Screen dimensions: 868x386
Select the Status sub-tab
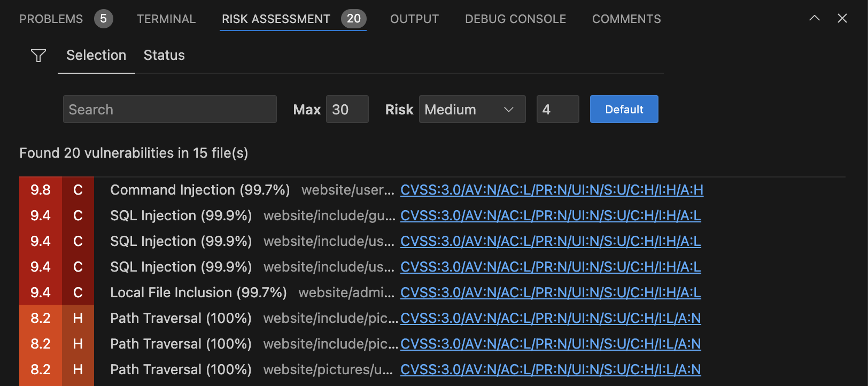click(x=164, y=55)
